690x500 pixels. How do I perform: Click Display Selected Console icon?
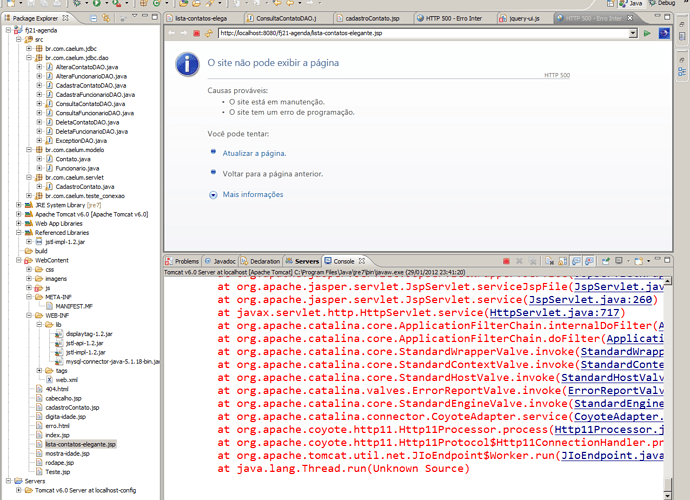pyautogui.click(x=619, y=261)
